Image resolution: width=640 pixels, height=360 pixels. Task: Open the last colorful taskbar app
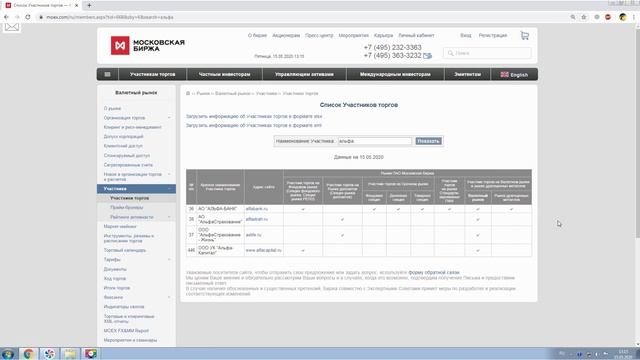tap(90, 354)
